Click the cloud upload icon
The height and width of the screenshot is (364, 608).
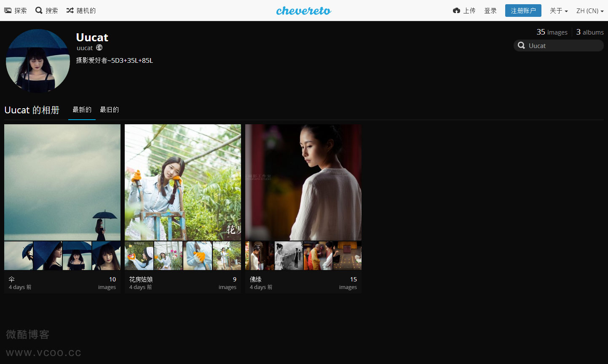coord(456,11)
